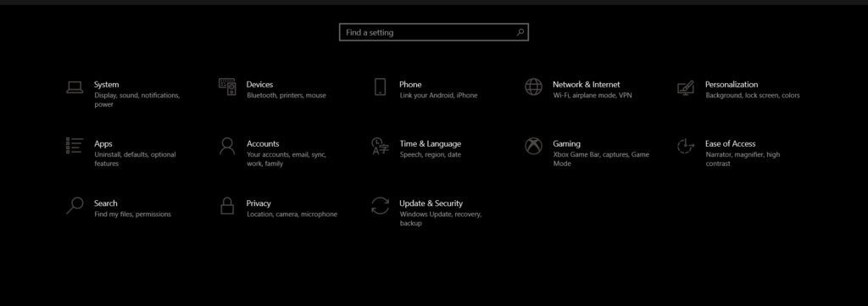Select the Gaming heading text

567,144
